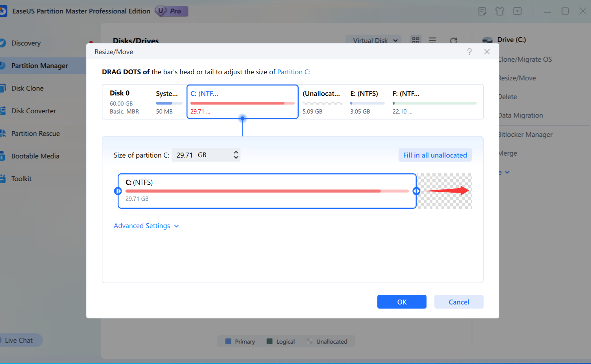
Task: Open Disk Clone in sidebar
Action: click(x=28, y=88)
